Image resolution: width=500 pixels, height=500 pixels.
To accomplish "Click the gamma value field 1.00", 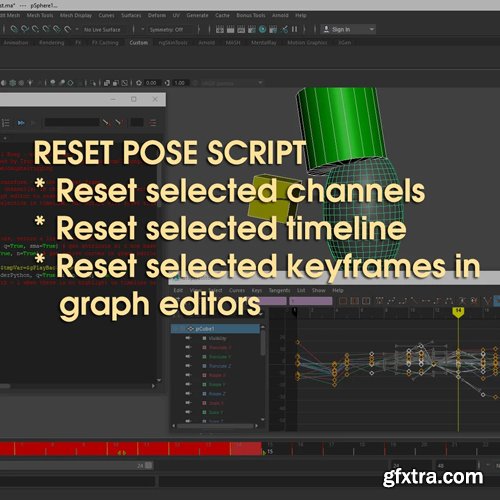I will [180, 83].
